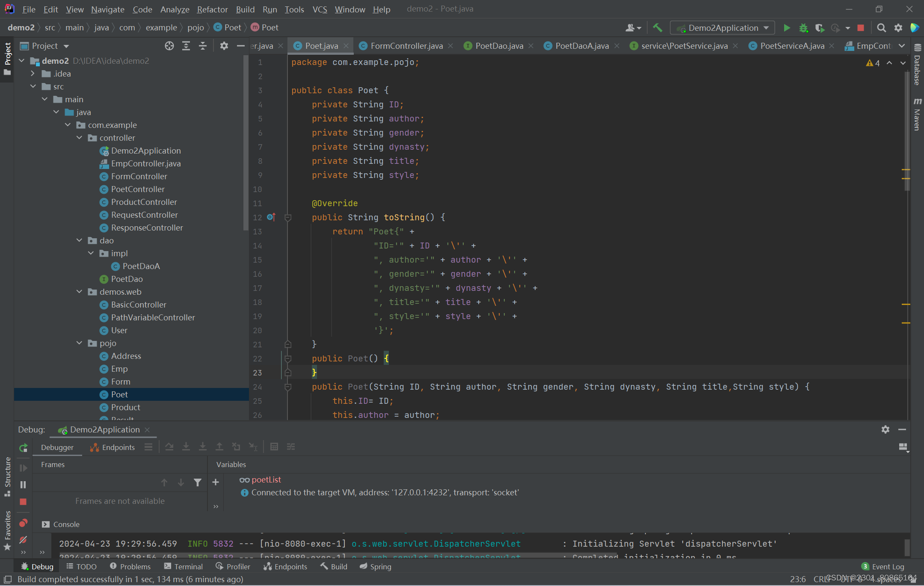Open Demo2Application run configuration dropdown
Viewport: 924px width, 586px height.
(x=723, y=28)
